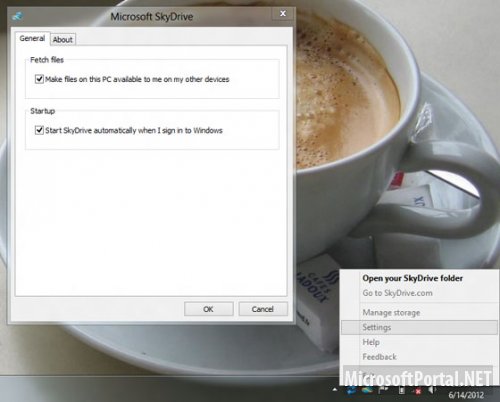This screenshot has width=500, height=402.
Task: Click Settings in the SkyDrive context menu
Action: (x=419, y=327)
